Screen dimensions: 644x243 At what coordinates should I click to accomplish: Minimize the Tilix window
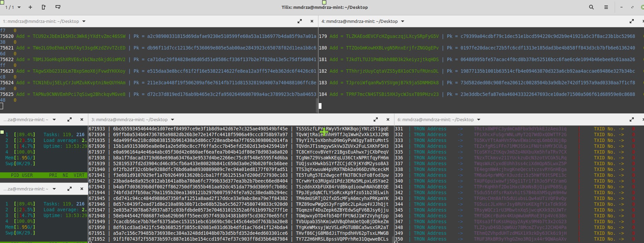click(x=621, y=7)
